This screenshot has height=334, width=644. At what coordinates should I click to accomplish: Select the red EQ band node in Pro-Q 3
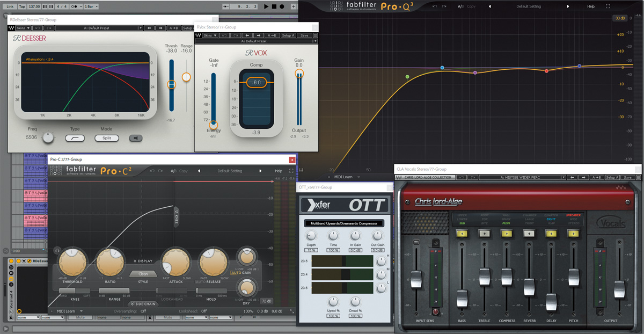[547, 71]
